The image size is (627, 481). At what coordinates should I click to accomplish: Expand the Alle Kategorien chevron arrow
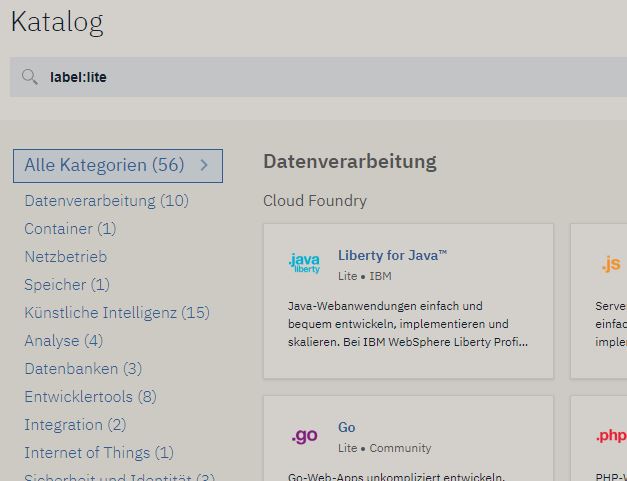(204, 165)
